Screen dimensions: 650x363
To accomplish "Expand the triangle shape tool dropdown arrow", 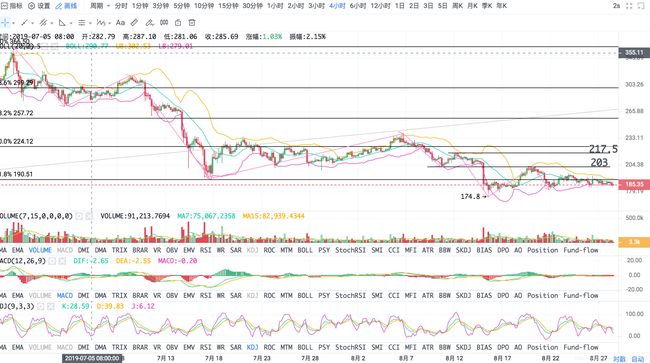I will coord(71,23).
